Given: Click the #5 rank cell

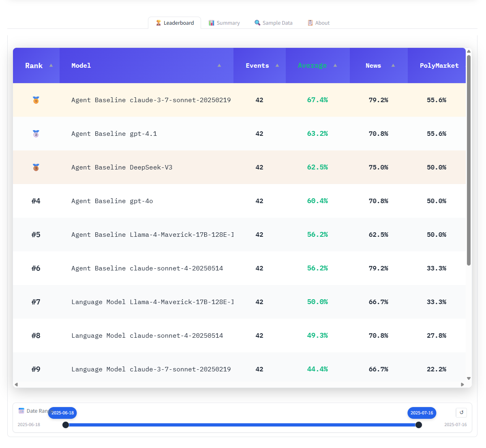Looking at the screenshot, I should 36,235.
